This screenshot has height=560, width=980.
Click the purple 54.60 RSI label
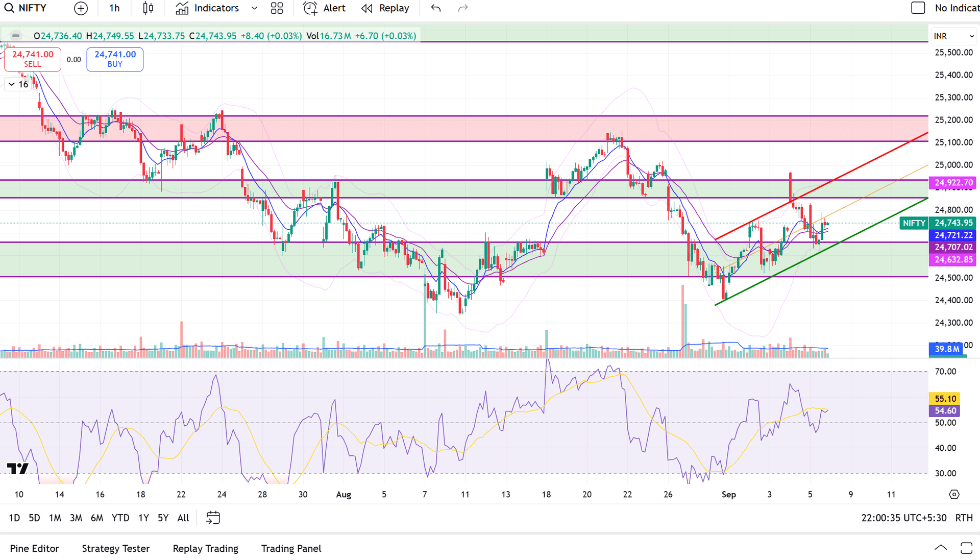[945, 411]
